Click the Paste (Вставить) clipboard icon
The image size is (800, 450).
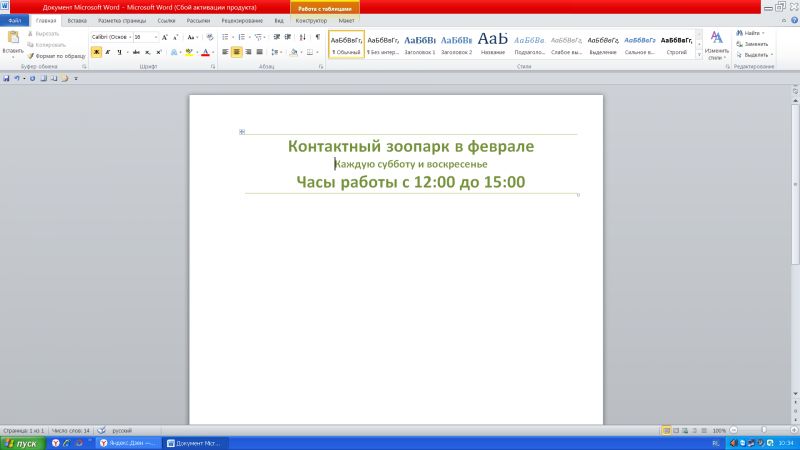(12, 39)
